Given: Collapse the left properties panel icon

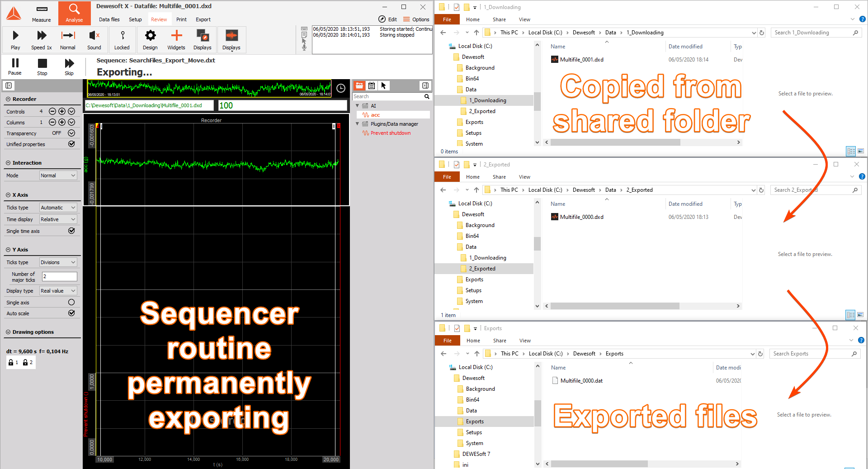Looking at the screenshot, I should point(9,85).
